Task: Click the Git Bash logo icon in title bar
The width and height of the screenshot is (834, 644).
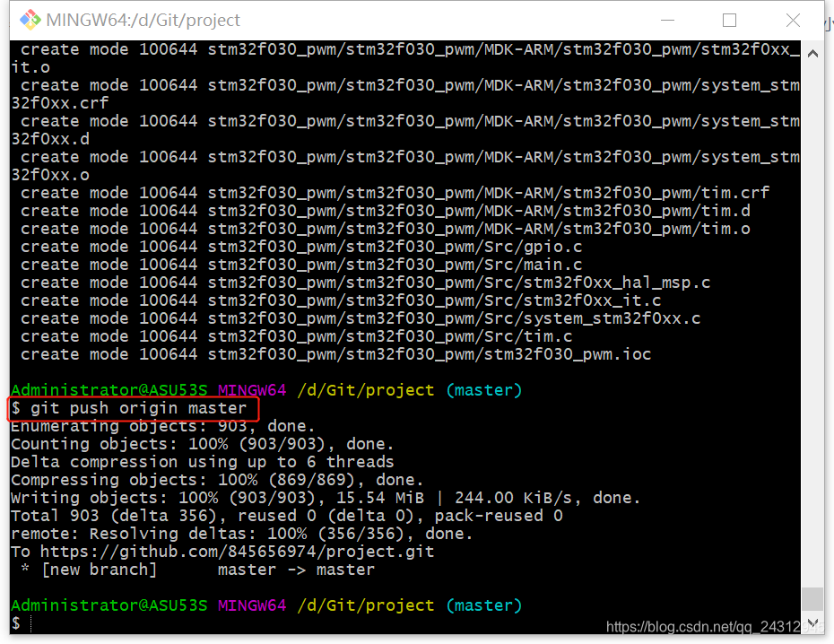Action: pos(30,20)
